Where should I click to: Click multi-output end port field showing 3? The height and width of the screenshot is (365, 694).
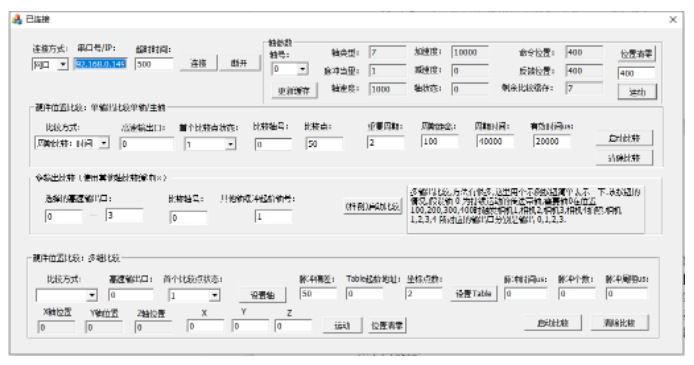pos(124,215)
